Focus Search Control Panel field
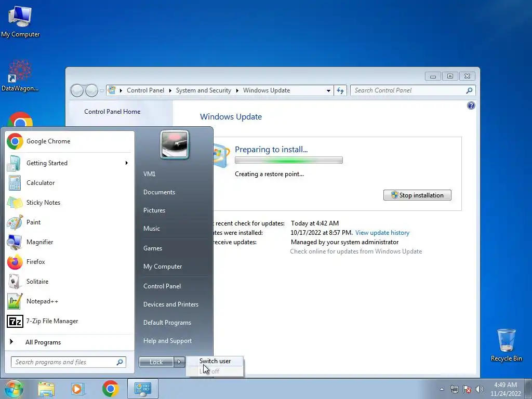 pos(413,90)
